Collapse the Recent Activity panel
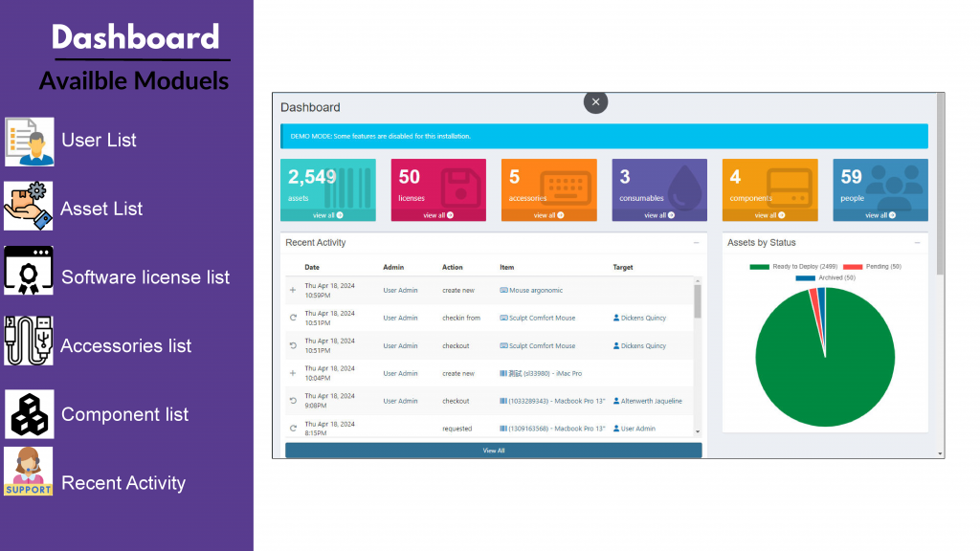 pyautogui.click(x=696, y=243)
